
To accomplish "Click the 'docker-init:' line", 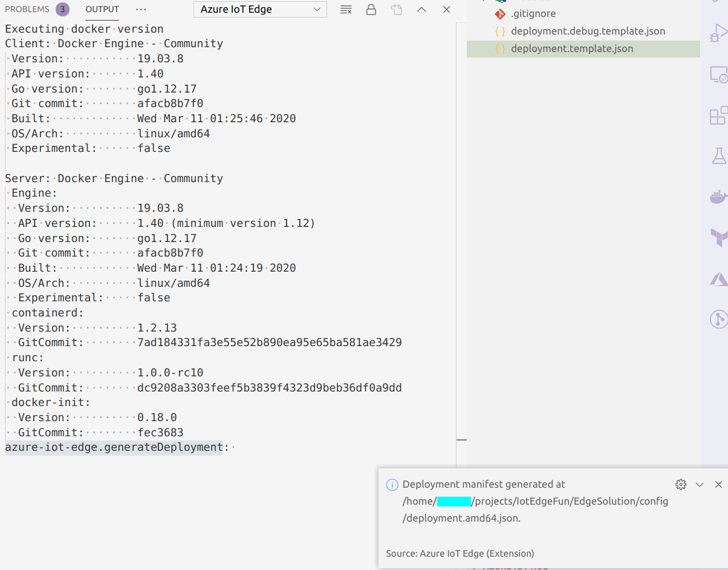I will click(x=51, y=402).
